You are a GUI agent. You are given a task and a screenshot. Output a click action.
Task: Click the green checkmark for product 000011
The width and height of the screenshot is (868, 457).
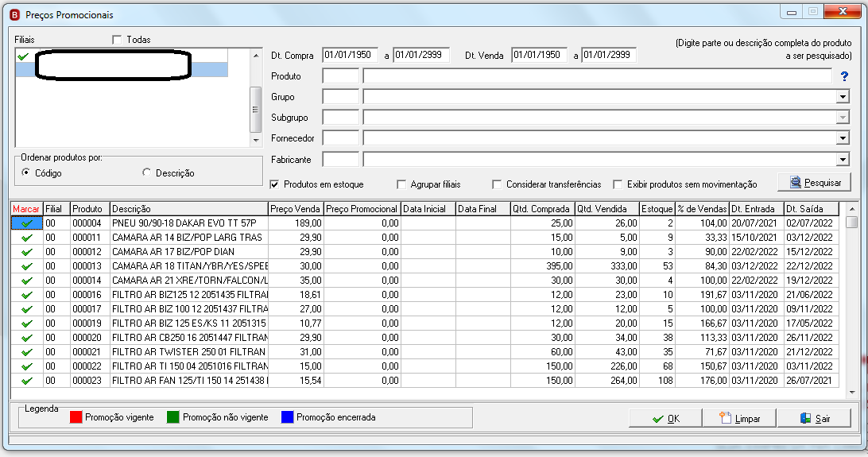[x=27, y=238]
